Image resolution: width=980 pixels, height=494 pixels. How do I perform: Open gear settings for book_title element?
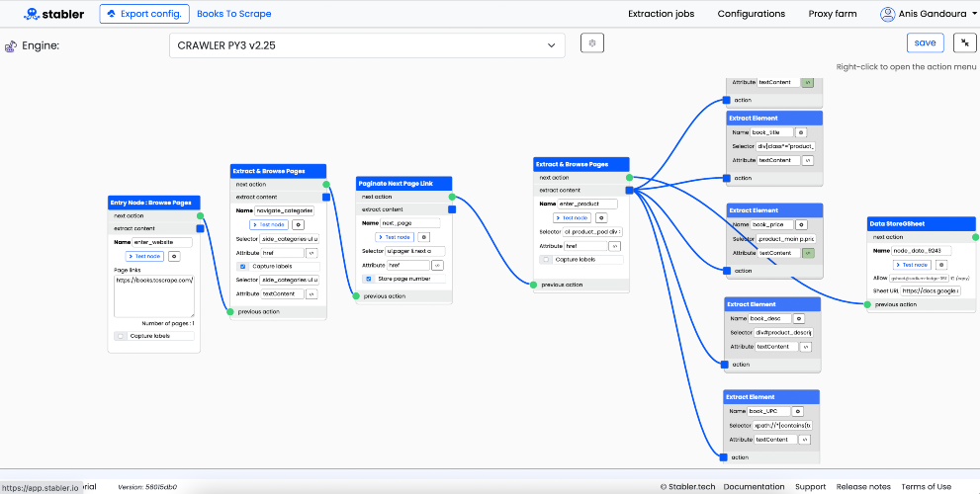coord(801,132)
